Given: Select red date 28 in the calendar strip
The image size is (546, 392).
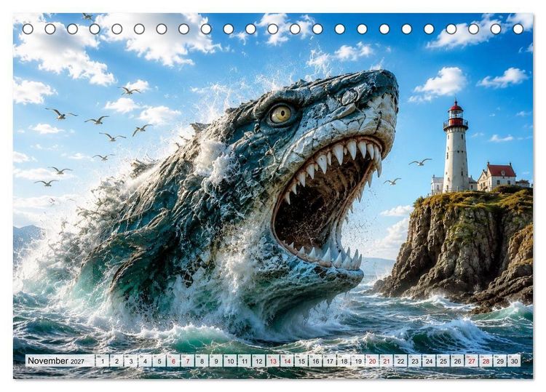Looking at the screenshot, I should [x=486, y=361].
